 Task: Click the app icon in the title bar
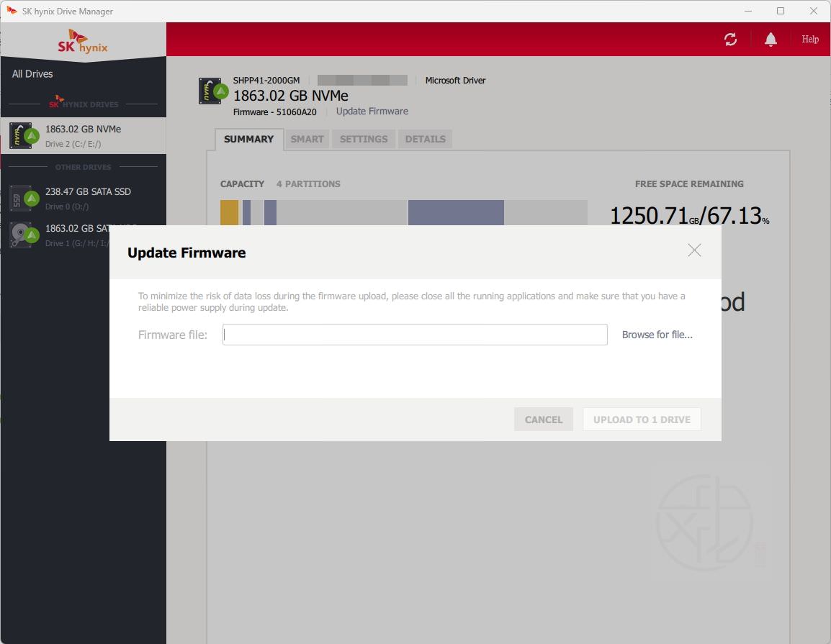pyautogui.click(x=12, y=11)
